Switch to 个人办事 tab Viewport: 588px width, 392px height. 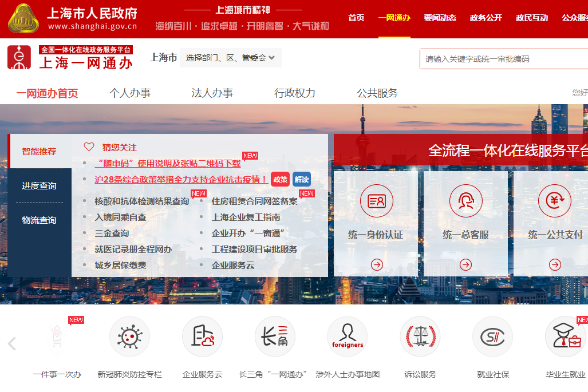[130, 93]
